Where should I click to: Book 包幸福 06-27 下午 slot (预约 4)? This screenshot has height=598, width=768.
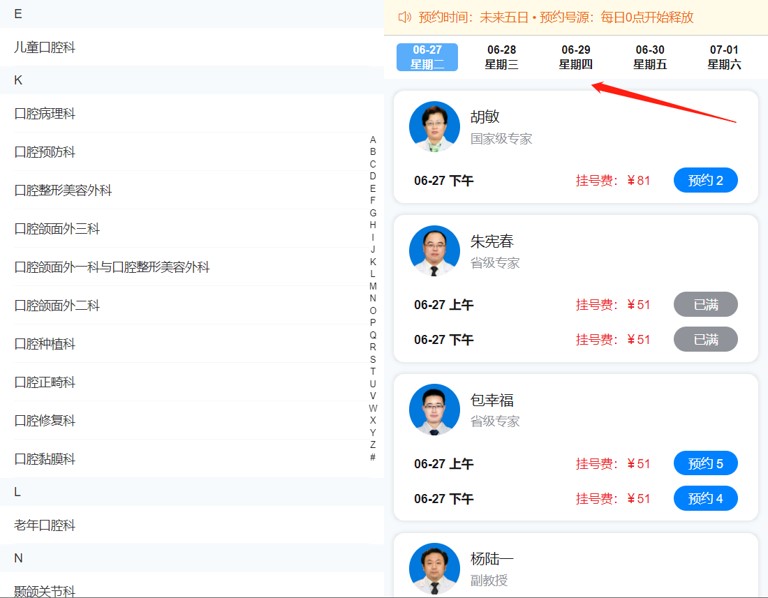[705, 499]
